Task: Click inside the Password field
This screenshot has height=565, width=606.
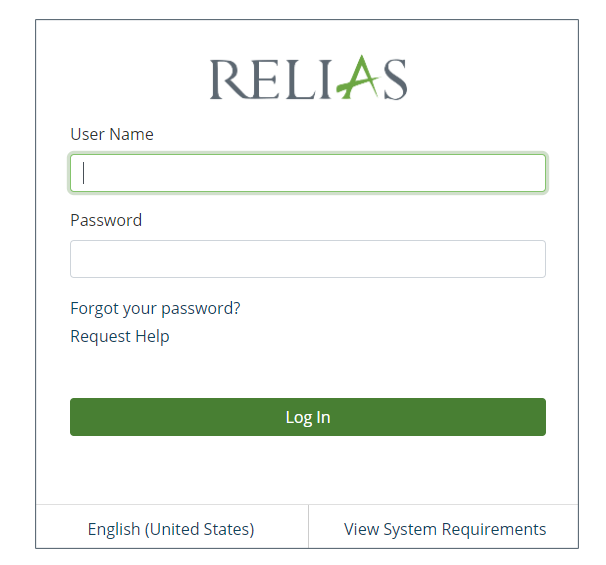Action: pos(308,259)
